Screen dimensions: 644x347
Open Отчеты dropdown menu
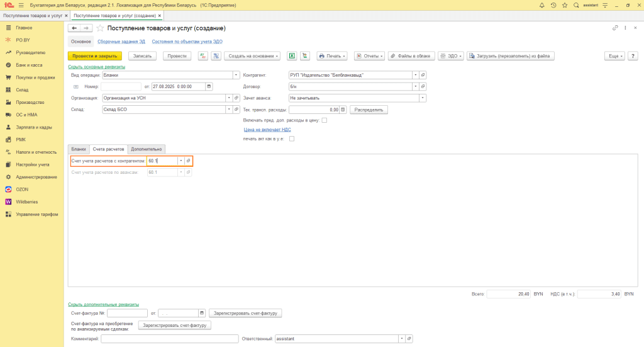pos(370,56)
